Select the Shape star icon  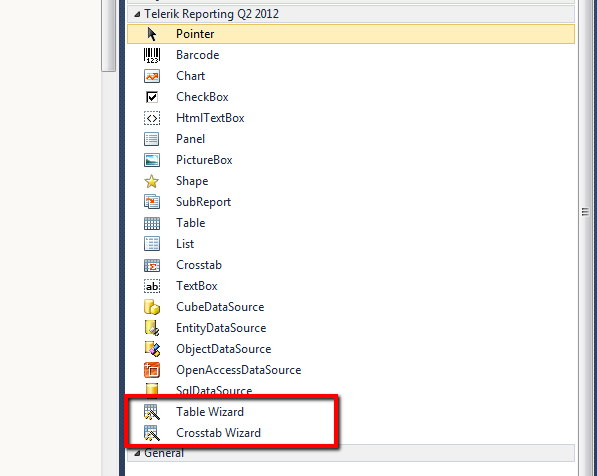(x=152, y=181)
